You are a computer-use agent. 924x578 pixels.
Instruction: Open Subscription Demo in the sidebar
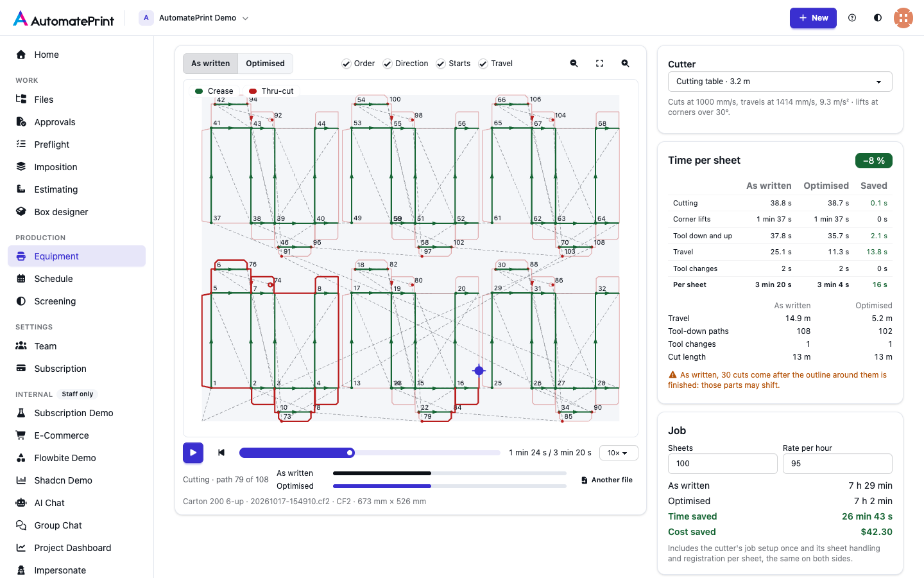(x=76, y=413)
